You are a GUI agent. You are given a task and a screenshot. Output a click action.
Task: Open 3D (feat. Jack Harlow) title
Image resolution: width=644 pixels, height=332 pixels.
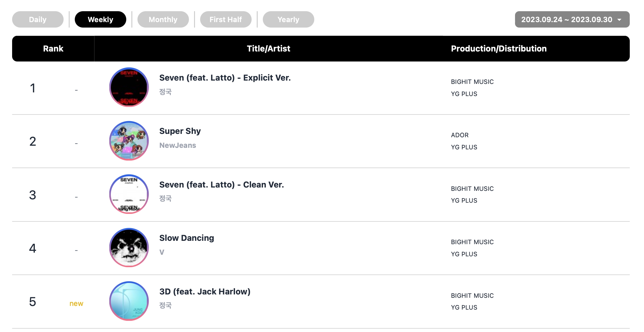pyautogui.click(x=205, y=292)
